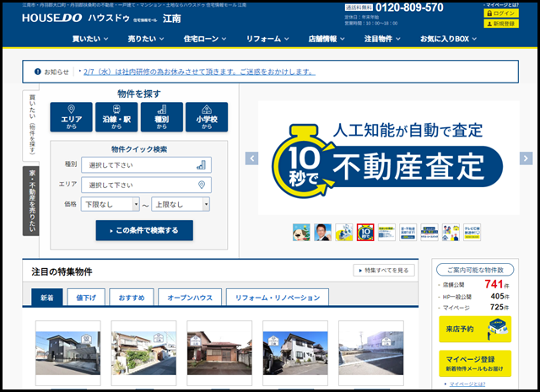Click the ご案内可能な物件数 heading
540x392 pixels.
point(475,270)
